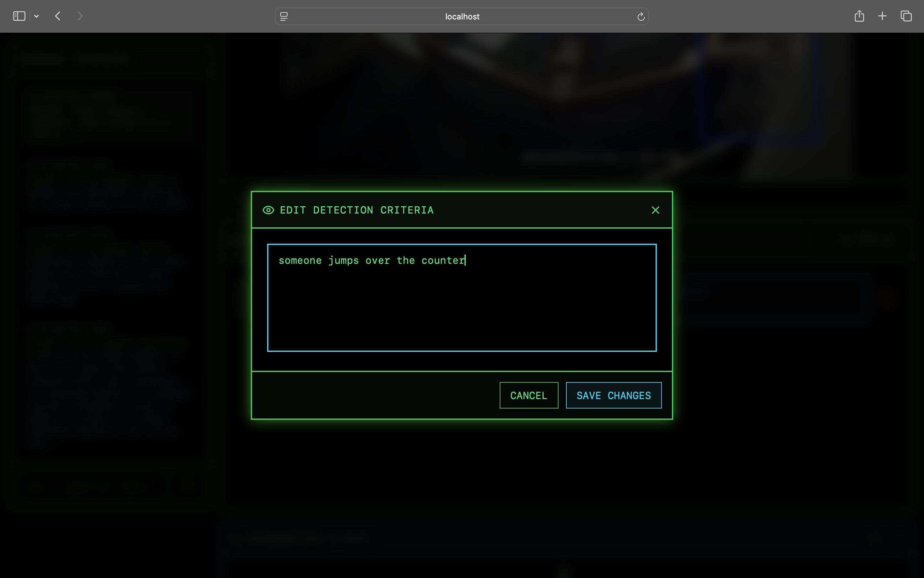Click Save Changes button
This screenshot has width=924, height=578.
[x=613, y=395]
